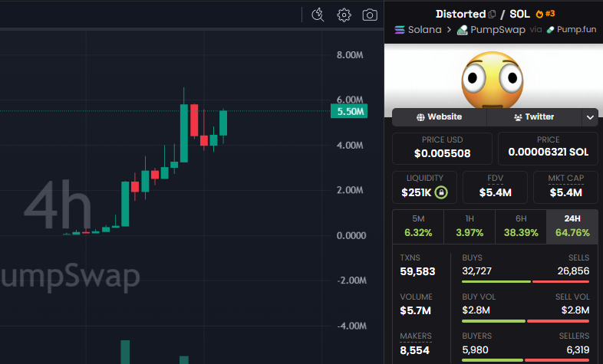Click the SELL VOL $2.8M value
This screenshot has width=603, height=364.
(575, 310)
